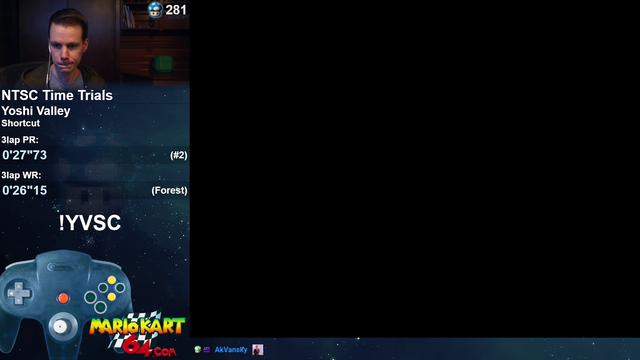Screen dimensions: 640x360
Task: Click the 3lap WR: label
Action: click(x=21, y=175)
